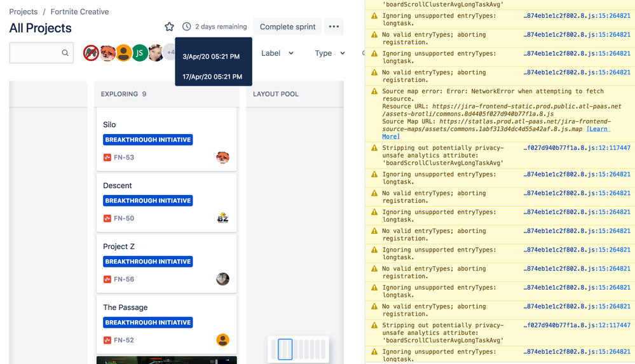
Task: Go to Projects breadcrumb
Action: click(24, 11)
